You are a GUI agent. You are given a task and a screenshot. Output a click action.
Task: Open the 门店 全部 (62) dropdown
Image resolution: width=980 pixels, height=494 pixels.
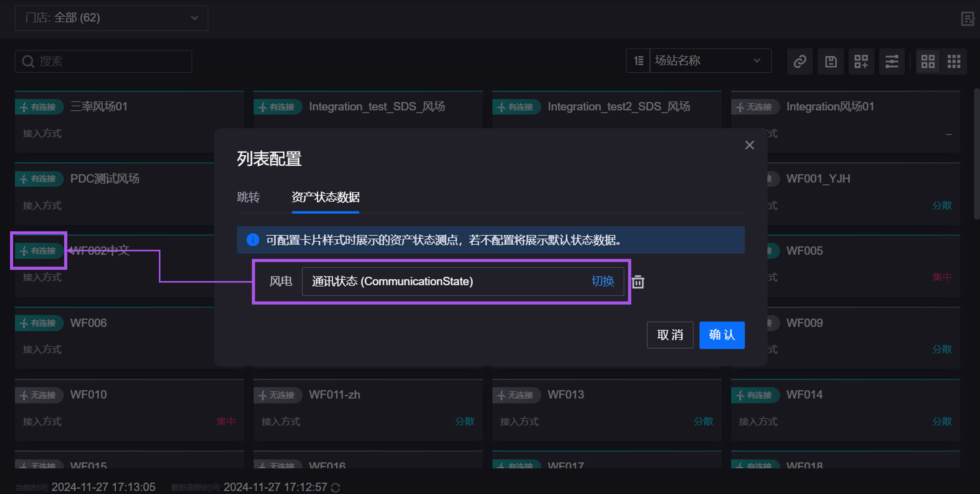(111, 18)
